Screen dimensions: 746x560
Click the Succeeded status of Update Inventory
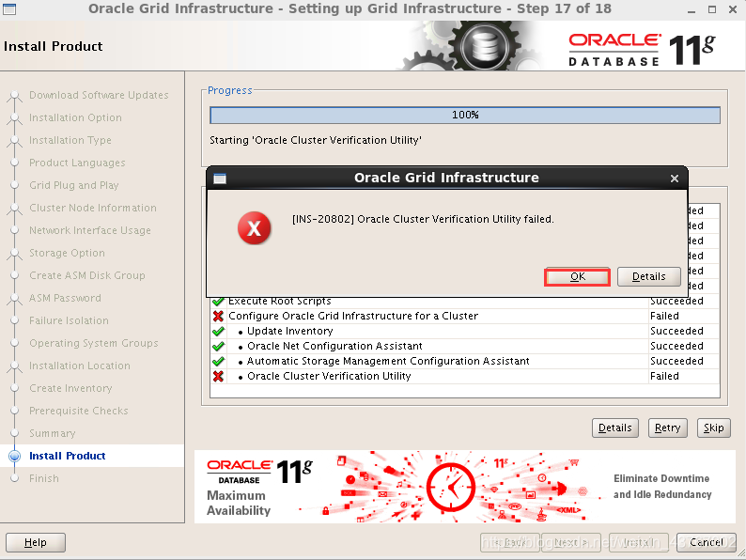(x=676, y=331)
